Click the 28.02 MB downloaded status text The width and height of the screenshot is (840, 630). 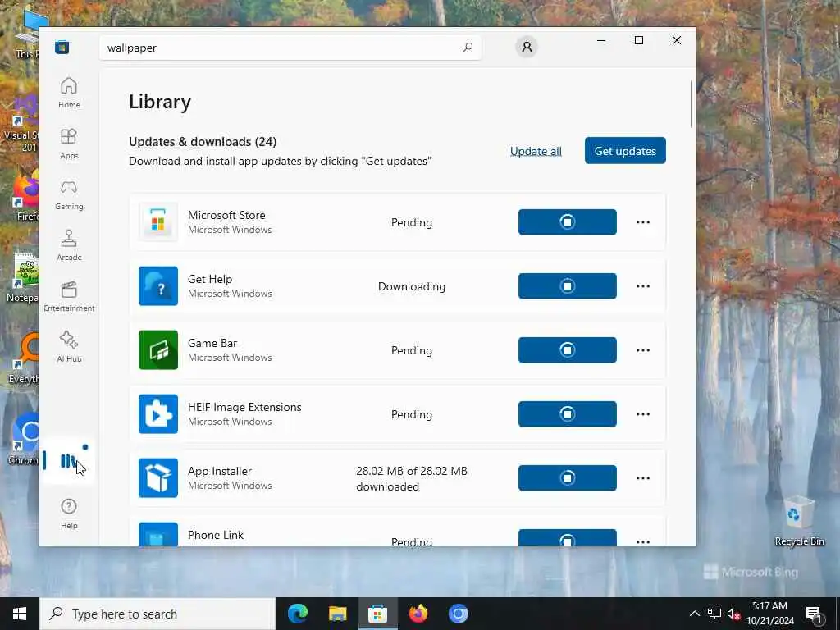[x=412, y=478]
